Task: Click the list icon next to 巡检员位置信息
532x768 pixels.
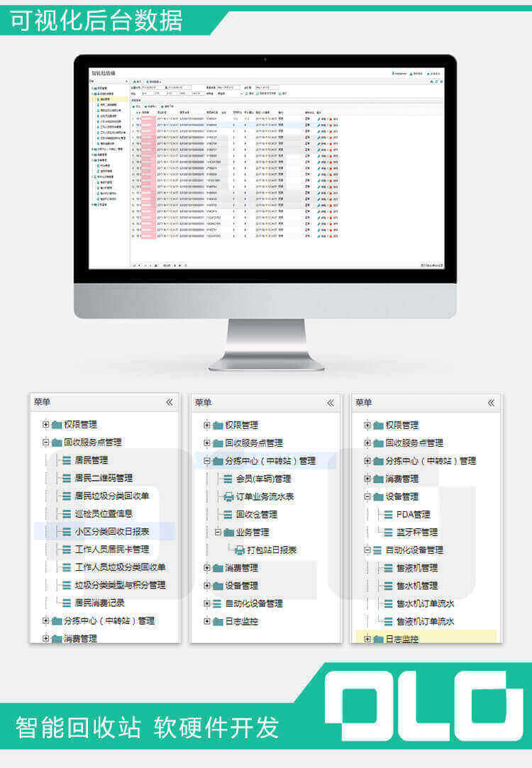Action: click(67, 513)
